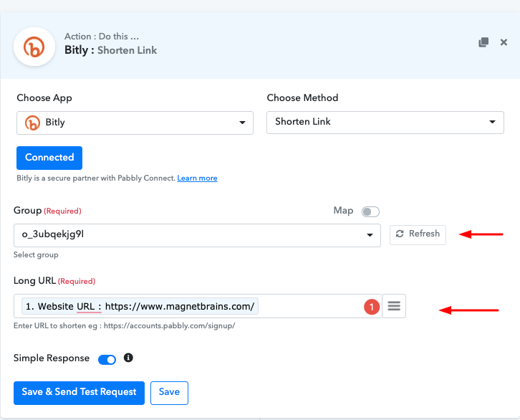Click the red badge showing 1
The height and width of the screenshot is (420, 520).
coord(372,307)
